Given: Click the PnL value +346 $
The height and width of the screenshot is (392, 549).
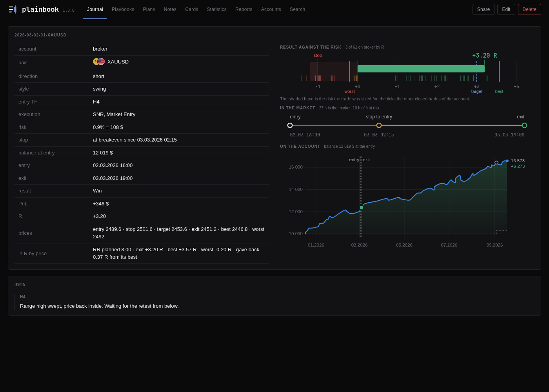Looking at the screenshot, I should click(101, 204).
